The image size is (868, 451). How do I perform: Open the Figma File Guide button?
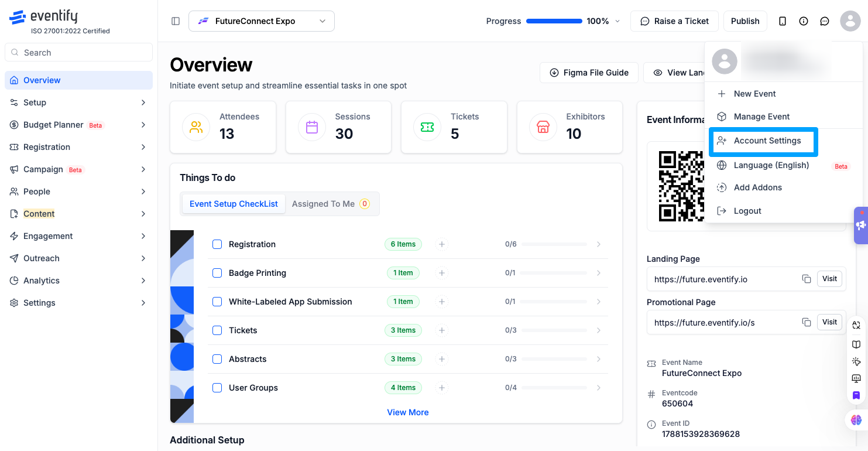click(x=589, y=73)
